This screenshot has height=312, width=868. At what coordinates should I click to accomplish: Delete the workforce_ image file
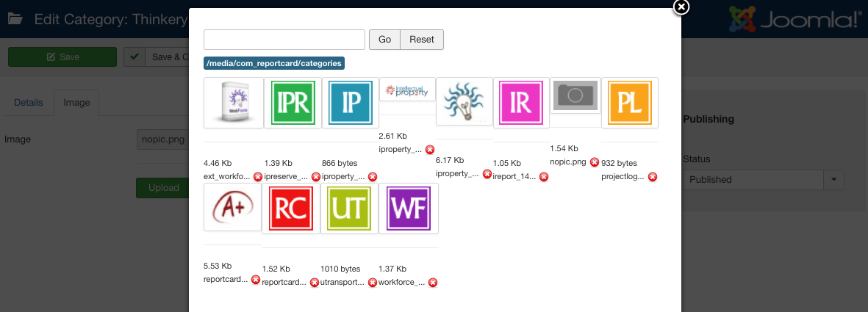click(x=433, y=283)
